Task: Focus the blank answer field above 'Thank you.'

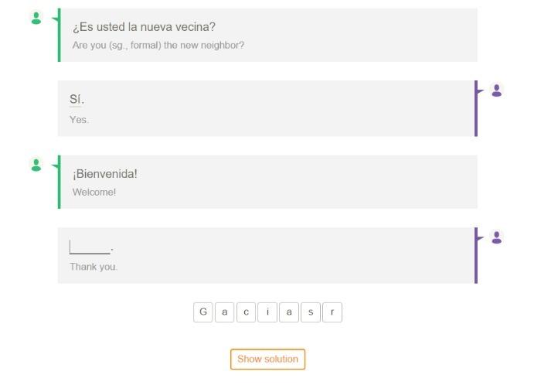Action: [x=90, y=247]
